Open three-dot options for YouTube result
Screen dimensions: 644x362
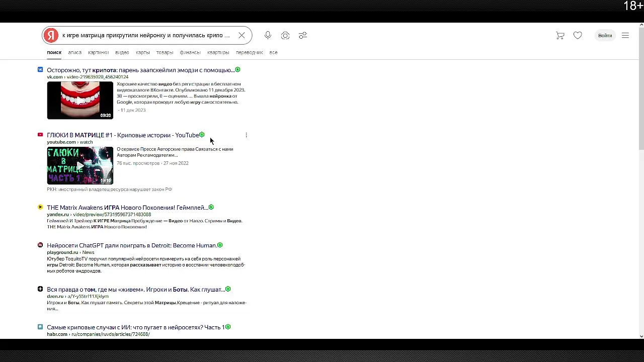[246, 135]
